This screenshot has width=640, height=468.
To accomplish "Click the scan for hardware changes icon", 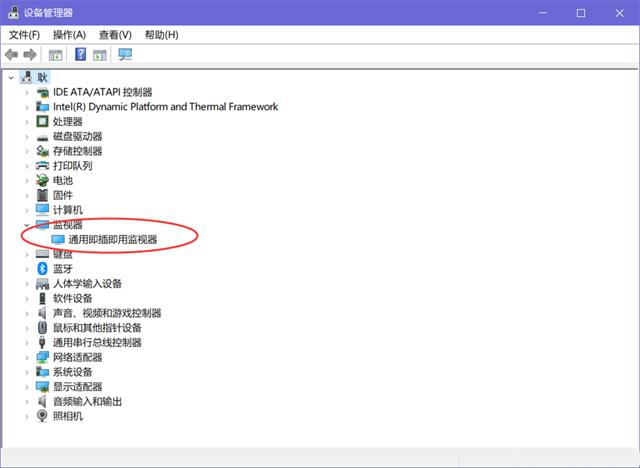I will 125,55.
